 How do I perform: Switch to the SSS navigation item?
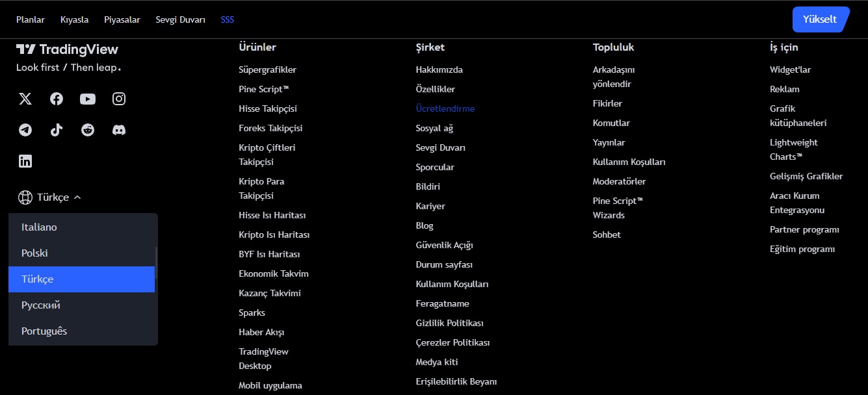click(x=228, y=19)
